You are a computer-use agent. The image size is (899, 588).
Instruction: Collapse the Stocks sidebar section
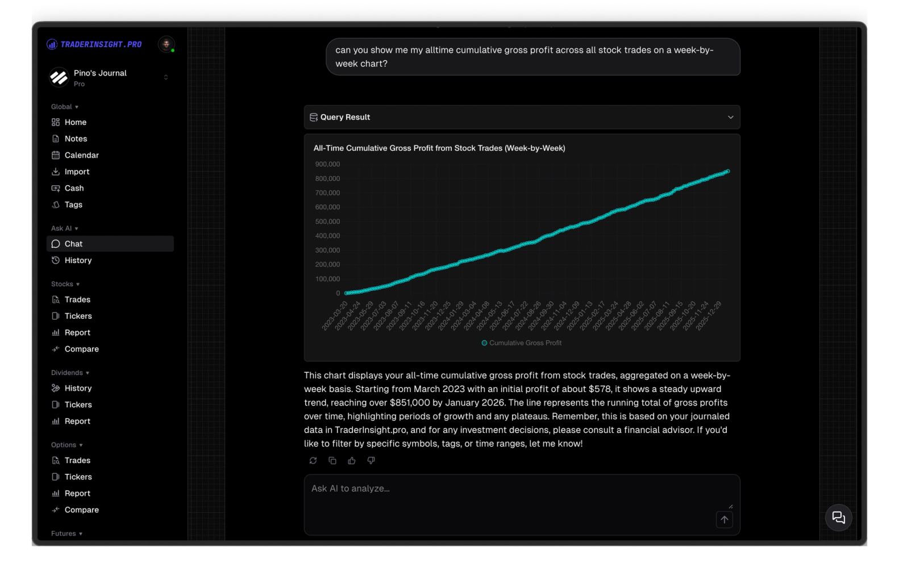(x=65, y=284)
